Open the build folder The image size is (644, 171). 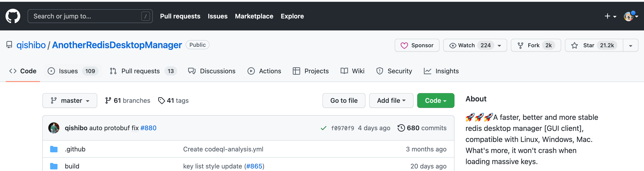(72, 166)
